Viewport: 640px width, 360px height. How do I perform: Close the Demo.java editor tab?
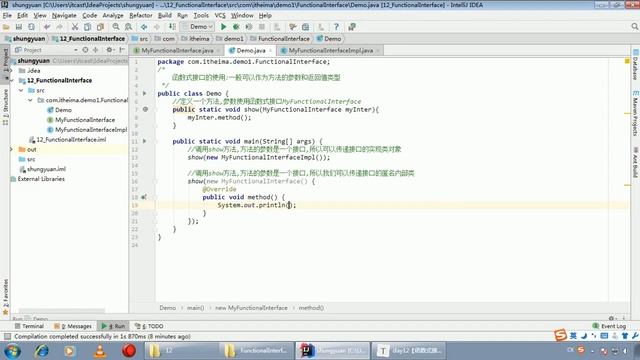pos(271,51)
